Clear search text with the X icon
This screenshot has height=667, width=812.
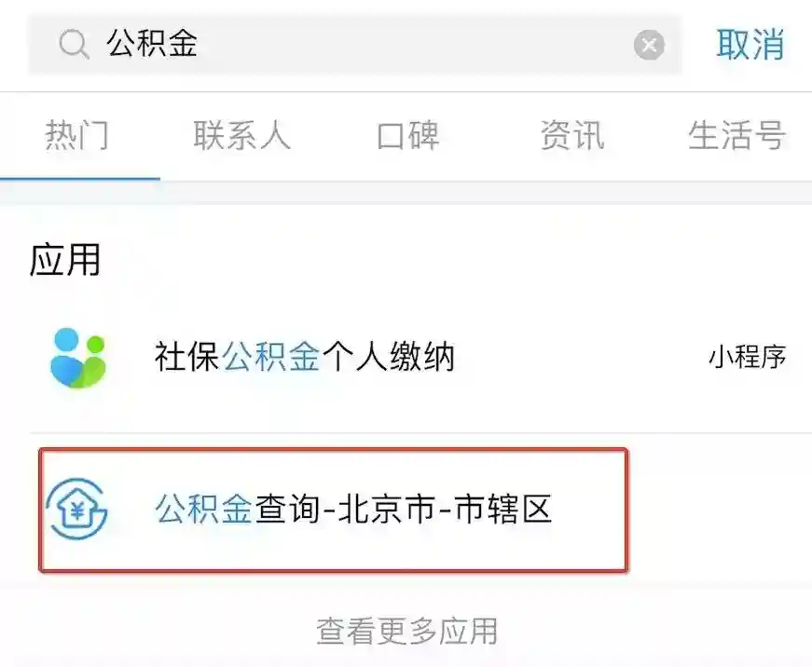649,45
